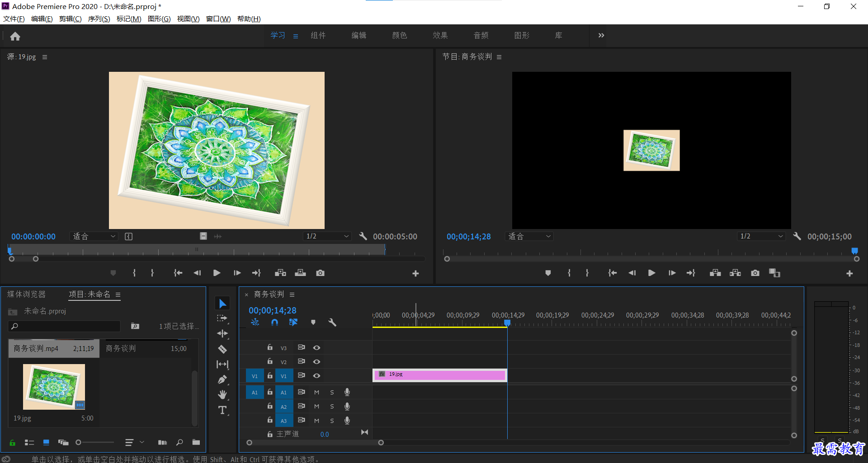This screenshot has width=868, height=463.
Task: Select the Selection (arrow) tool
Action: point(222,304)
